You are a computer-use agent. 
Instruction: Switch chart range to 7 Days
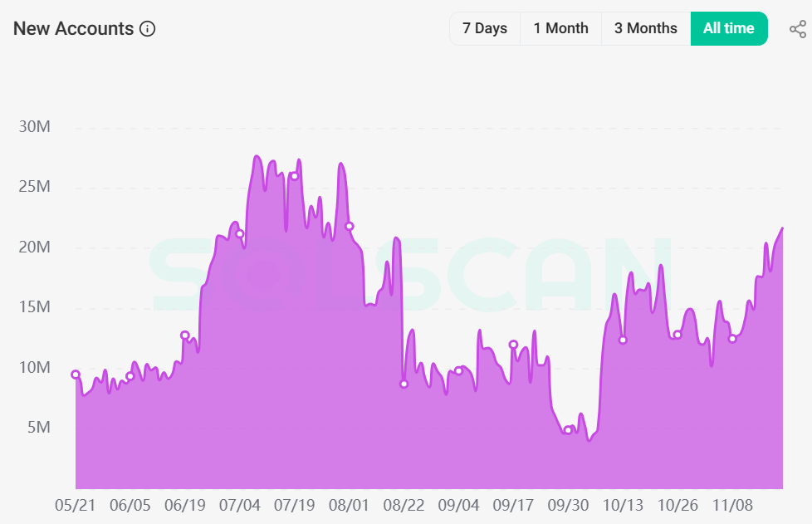click(485, 28)
